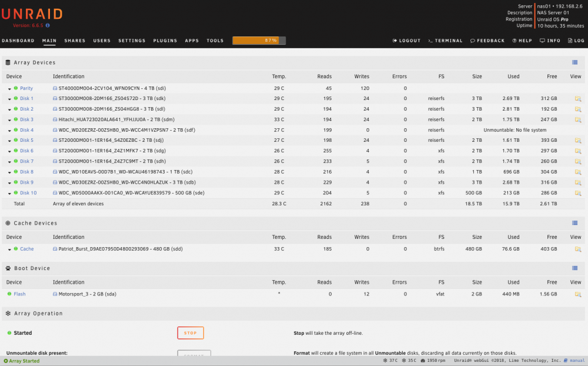Toggle Boot Device list view icon
588x366 pixels.
click(575, 268)
